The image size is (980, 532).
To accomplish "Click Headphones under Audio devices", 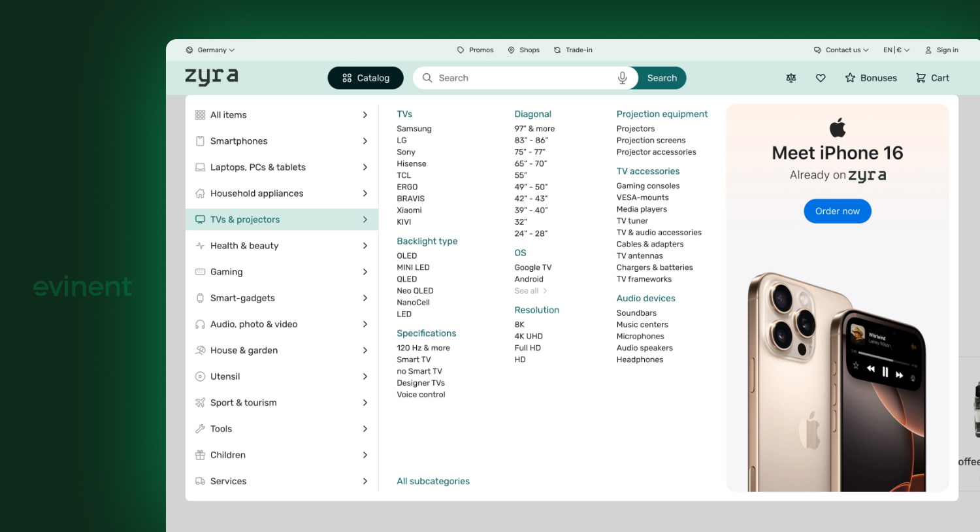I will 640,359.
